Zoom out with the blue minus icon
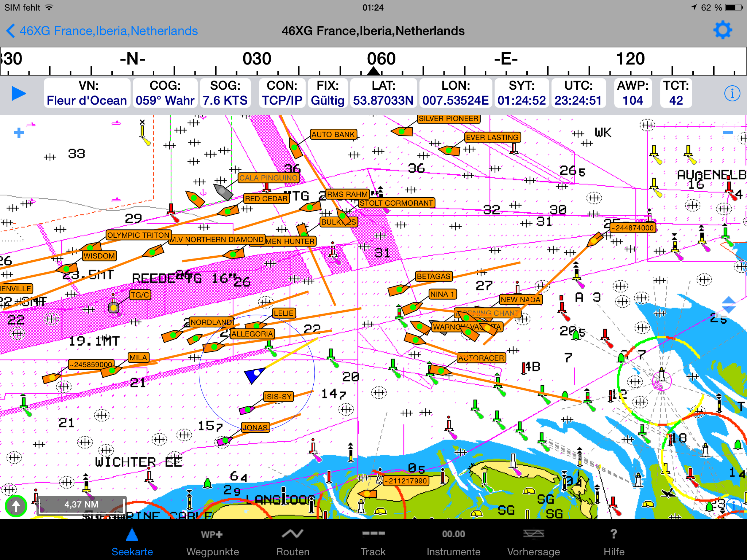This screenshot has height=560, width=747. [x=728, y=133]
